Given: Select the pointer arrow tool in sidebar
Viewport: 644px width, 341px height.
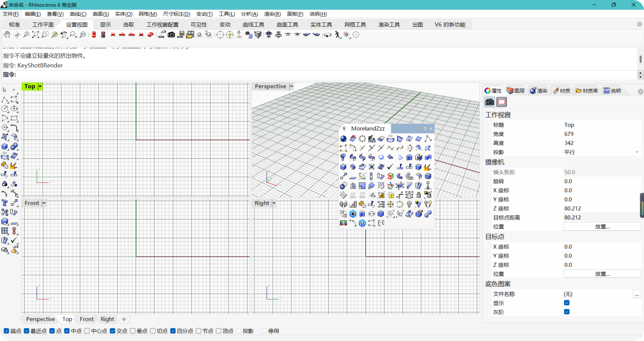Looking at the screenshot, I should click(4, 89).
